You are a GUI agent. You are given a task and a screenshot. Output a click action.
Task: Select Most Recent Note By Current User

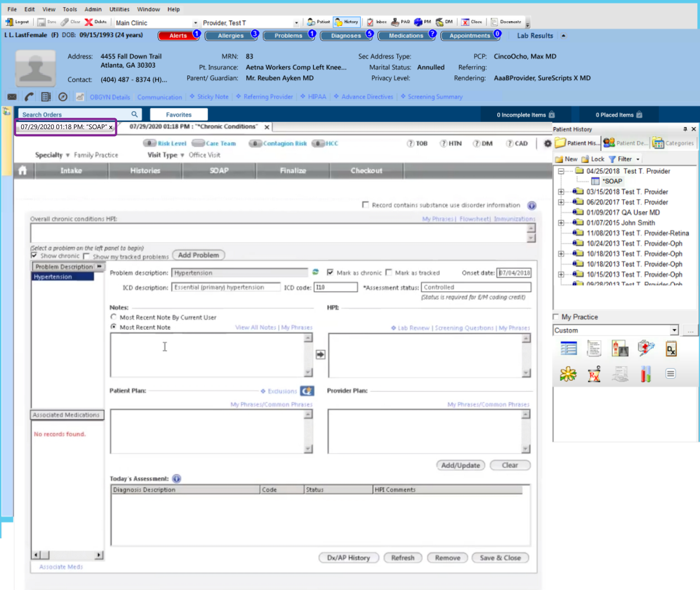point(114,317)
